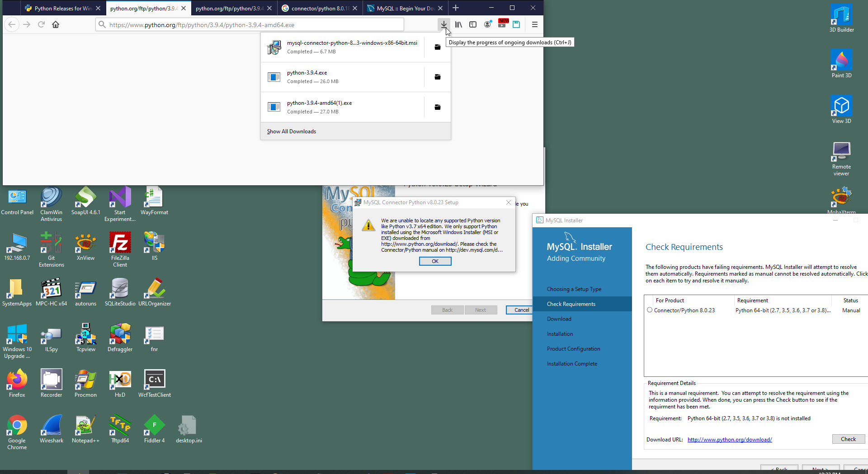Select the desktop.ini file on desktop
Screen dimensions: 868x474
[189, 429]
